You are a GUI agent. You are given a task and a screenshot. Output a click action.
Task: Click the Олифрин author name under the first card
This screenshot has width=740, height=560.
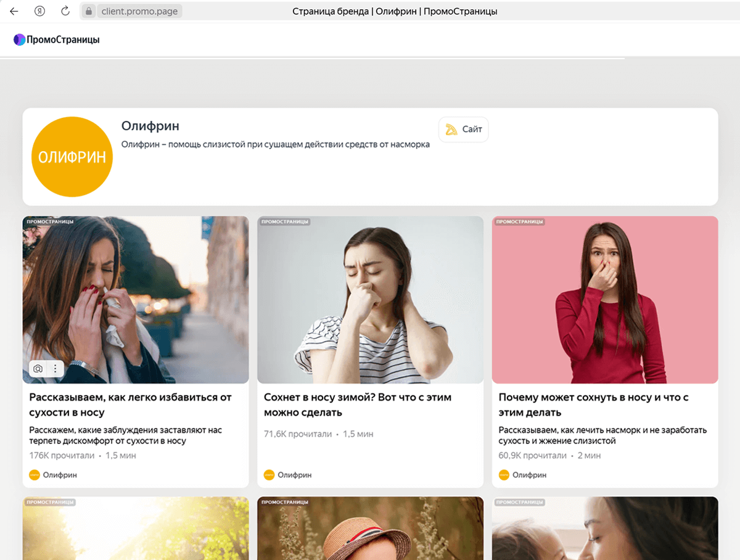click(x=60, y=475)
